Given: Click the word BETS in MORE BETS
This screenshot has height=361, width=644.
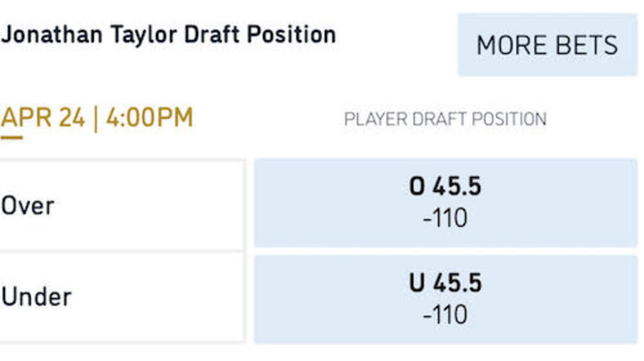Looking at the screenshot, I should [586, 45].
